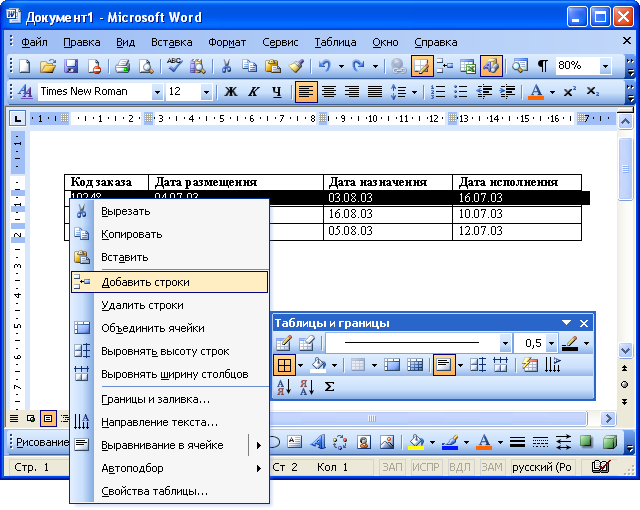Select table Eraser tool

(307, 344)
